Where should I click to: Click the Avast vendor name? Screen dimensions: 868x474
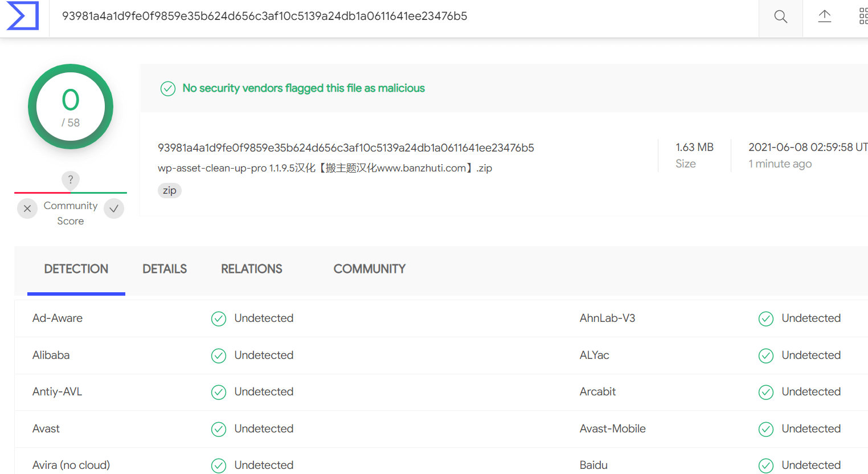point(46,428)
